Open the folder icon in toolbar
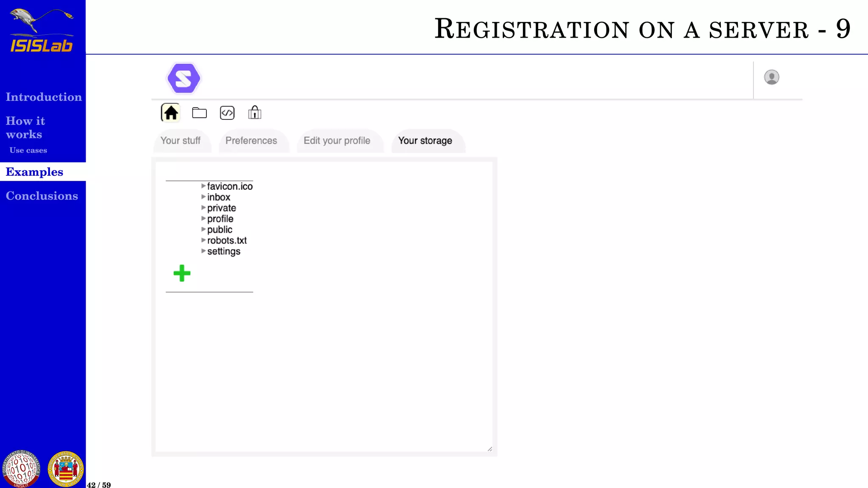868x488 pixels. click(199, 113)
